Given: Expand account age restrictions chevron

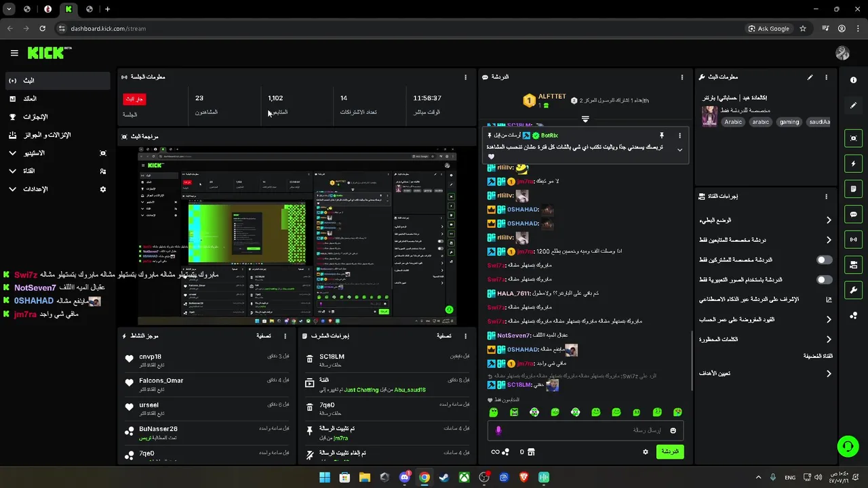Looking at the screenshot, I should 828,319.
